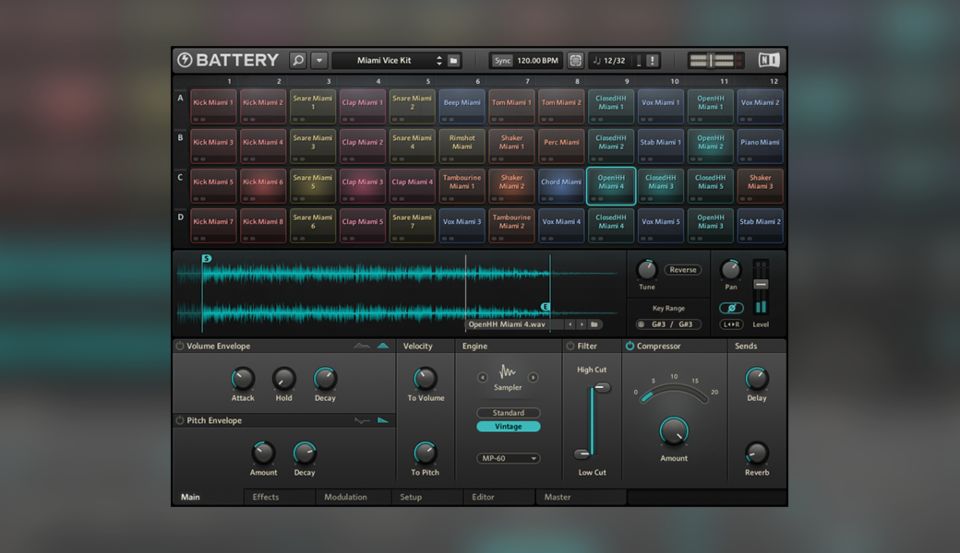960x553 pixels.
Task: Open the dropdown arrow next to search icon
Action: [x=319, y=60]
